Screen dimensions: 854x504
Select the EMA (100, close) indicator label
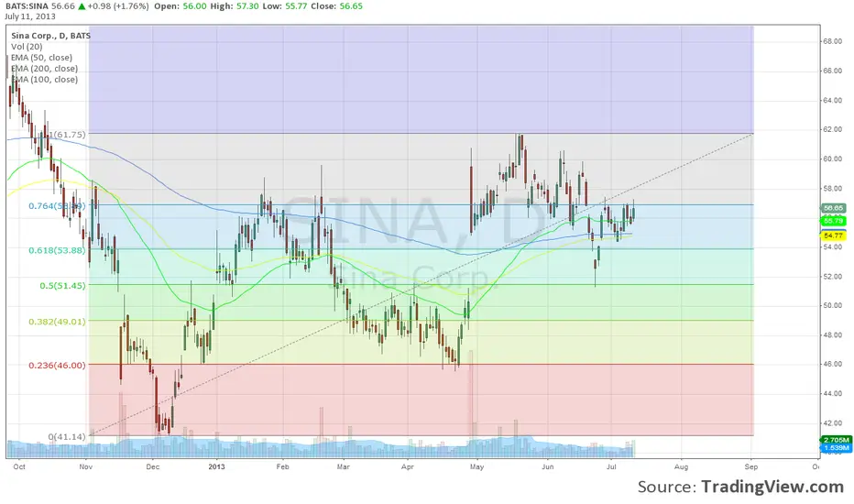click(44, 80)
